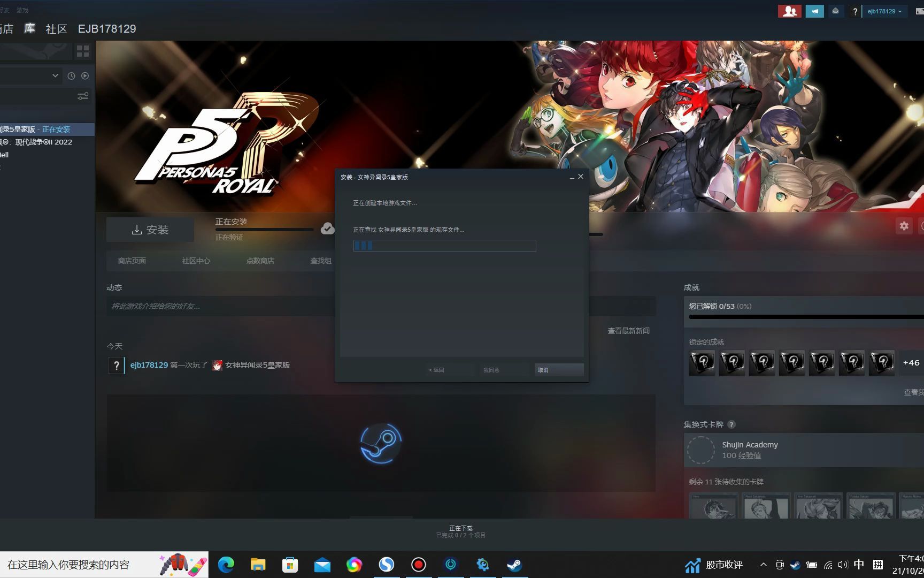
Task: Click the Wi-Fi network tray icon
Action: tap(828, 565)
